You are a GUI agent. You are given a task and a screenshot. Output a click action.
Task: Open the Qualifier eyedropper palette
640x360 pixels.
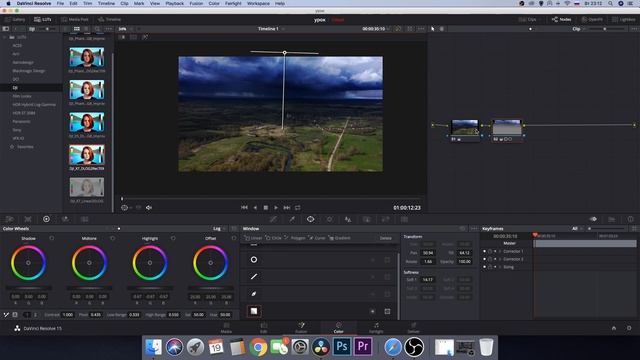292,219
